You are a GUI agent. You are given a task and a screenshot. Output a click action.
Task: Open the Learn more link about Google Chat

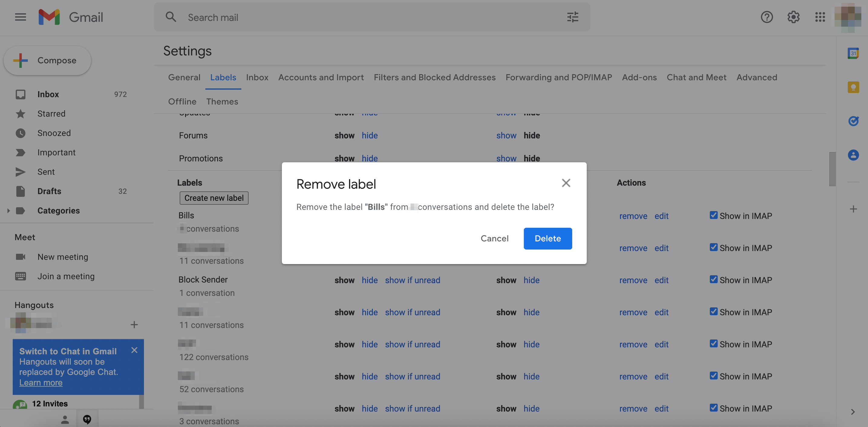coord(41,382)
